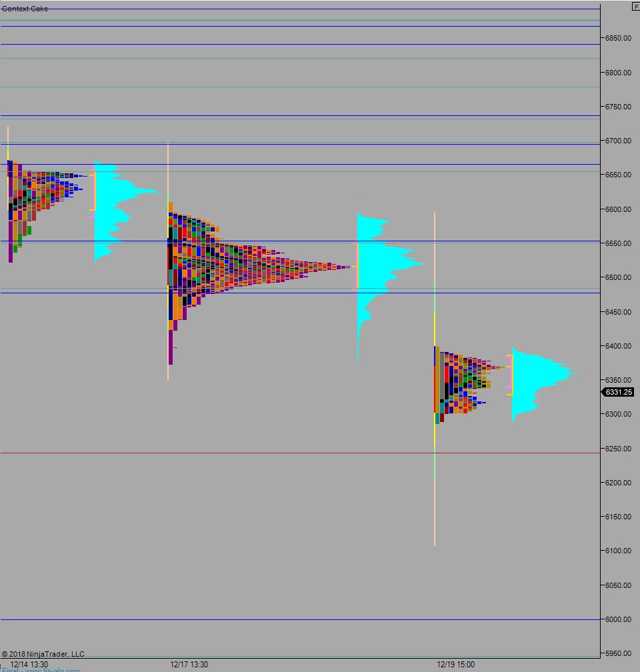Screen dimensions: 640x672
Task: Click the 6000.00 price axis label
Action: point(618,619)
